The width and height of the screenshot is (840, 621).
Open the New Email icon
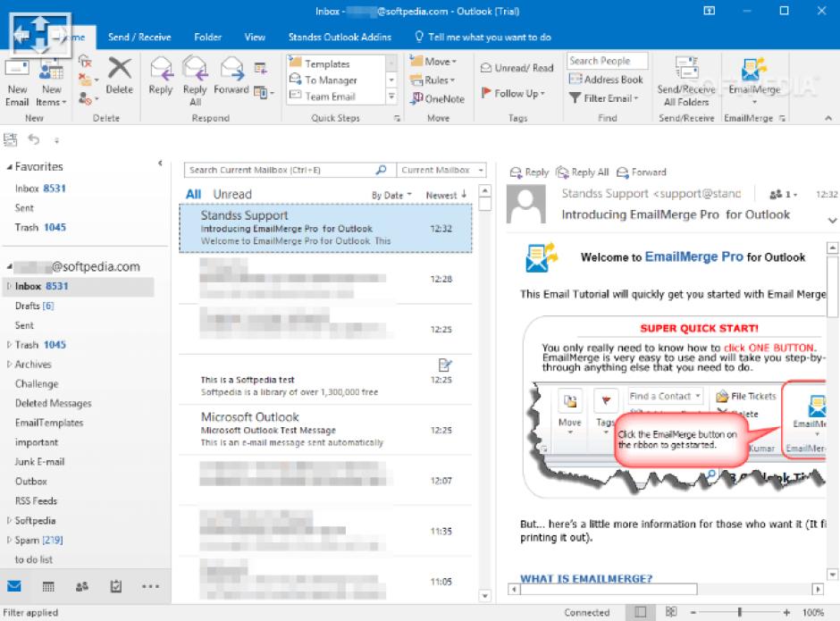coord(17,70)
